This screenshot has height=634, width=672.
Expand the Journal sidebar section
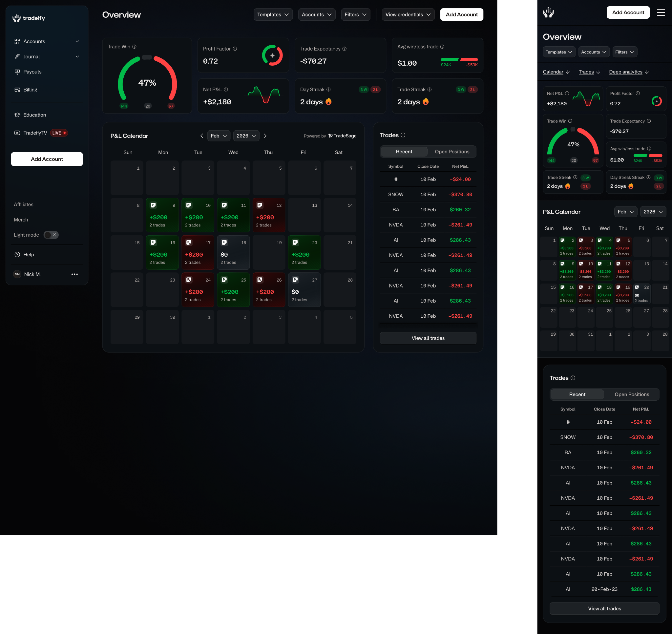(47, 56)
